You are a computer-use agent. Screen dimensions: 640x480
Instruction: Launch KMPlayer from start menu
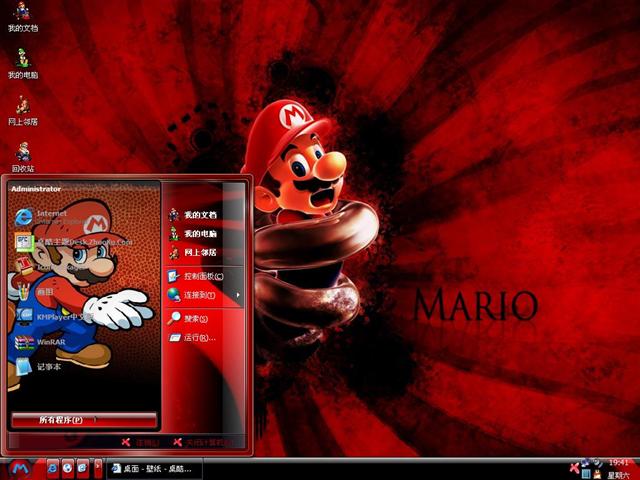[x=53, y=317]
